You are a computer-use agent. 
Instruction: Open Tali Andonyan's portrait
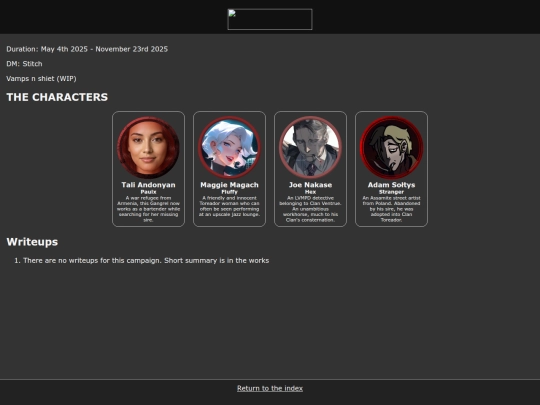click(148, 147)
